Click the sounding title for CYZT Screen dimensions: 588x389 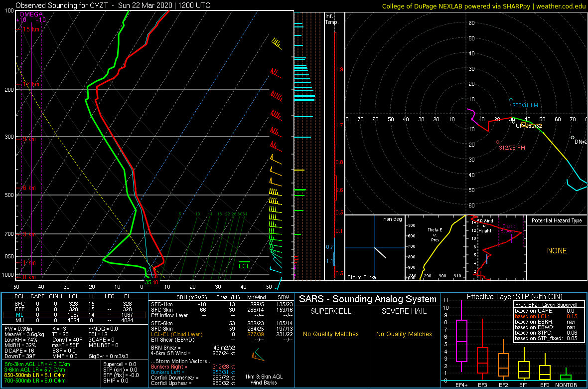click(113, 5)
